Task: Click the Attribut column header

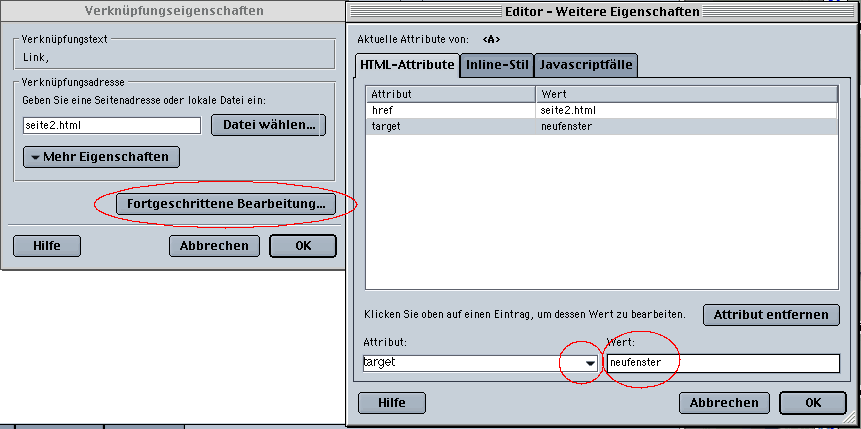Action: [x=450, y=94]
